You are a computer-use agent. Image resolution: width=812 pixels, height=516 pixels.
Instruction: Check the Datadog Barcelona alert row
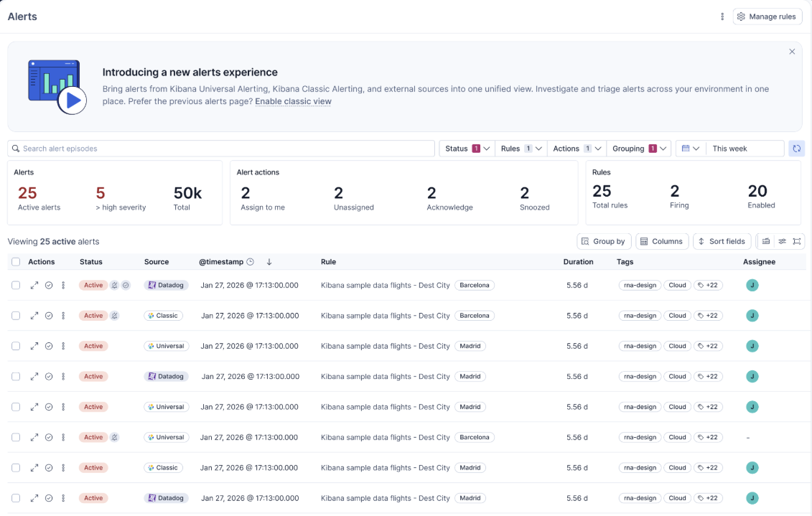tap(16, 285)
